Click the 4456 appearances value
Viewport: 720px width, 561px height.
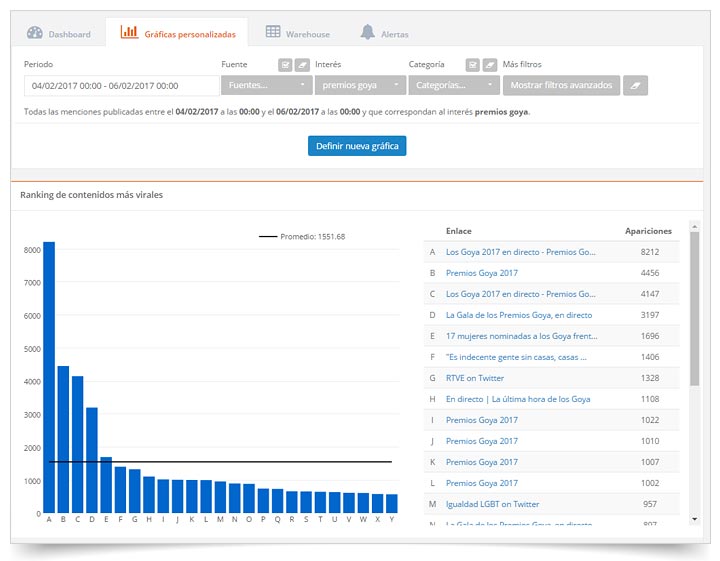coord(650,273)
